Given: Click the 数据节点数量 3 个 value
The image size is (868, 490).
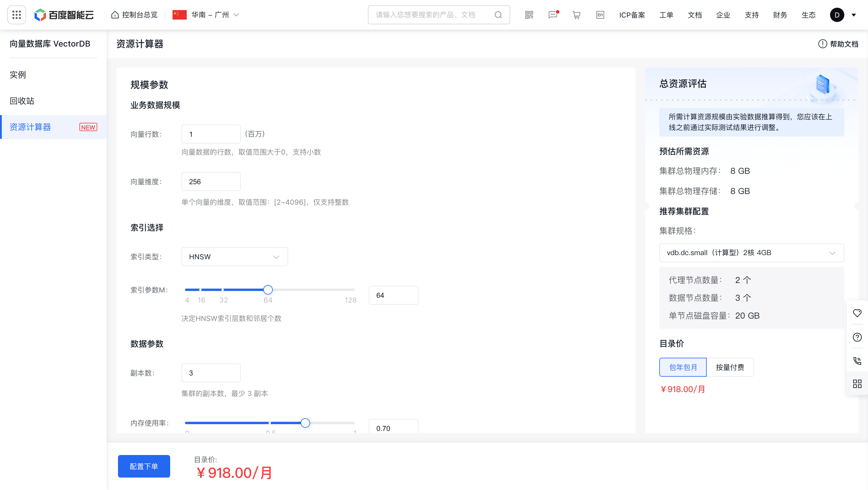Looking at the screenshot, I should [743, 298].
